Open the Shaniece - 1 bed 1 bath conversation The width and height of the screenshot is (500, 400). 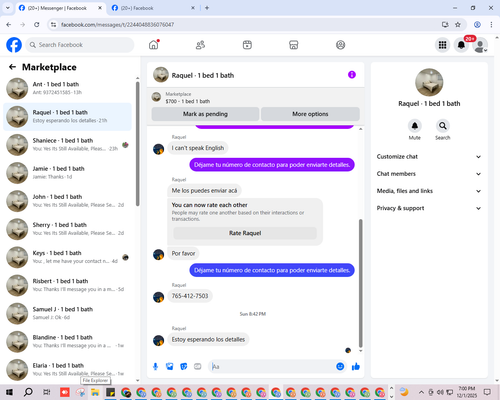tap(68, 145)
